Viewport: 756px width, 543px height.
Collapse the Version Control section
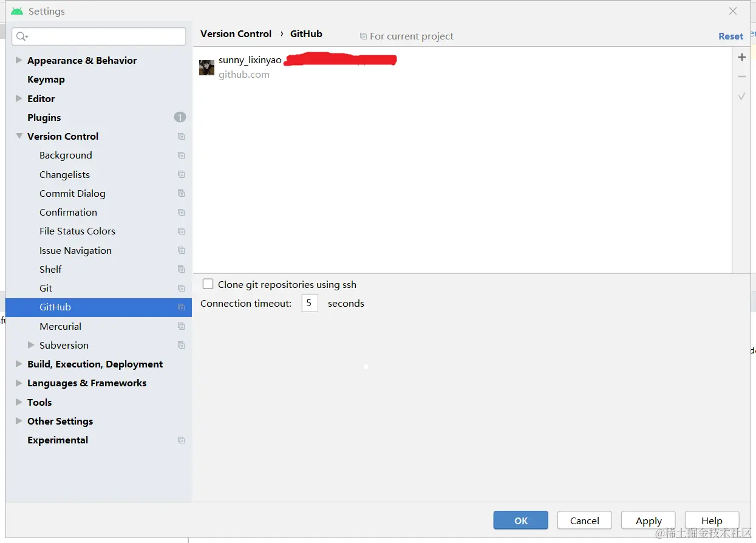[19, 136]
